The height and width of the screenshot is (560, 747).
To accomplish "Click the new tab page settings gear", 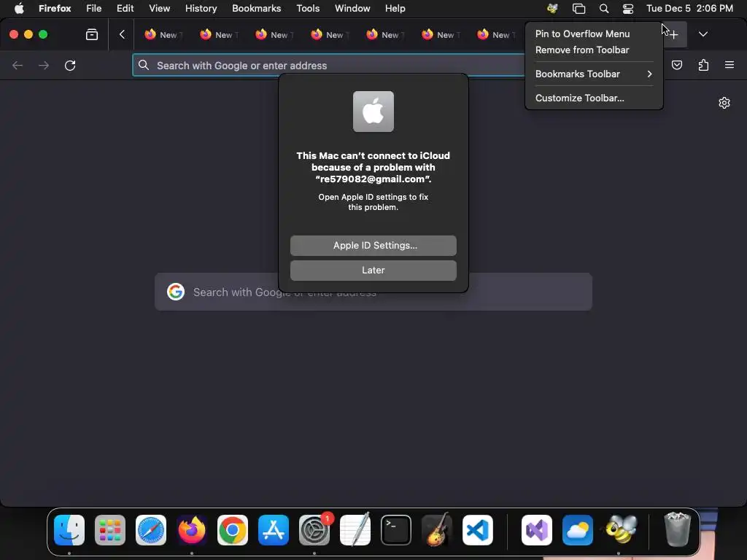I will (724, 103).
